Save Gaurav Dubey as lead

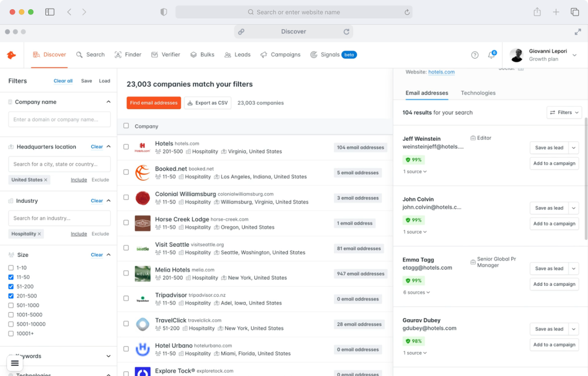point(549,329)
